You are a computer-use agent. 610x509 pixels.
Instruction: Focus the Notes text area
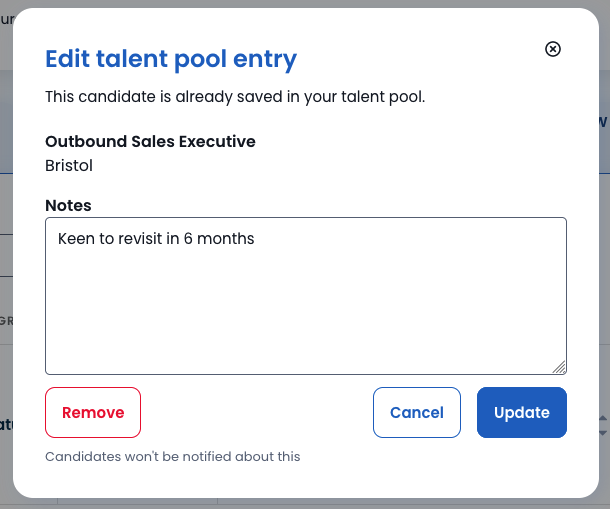[306, 296]
